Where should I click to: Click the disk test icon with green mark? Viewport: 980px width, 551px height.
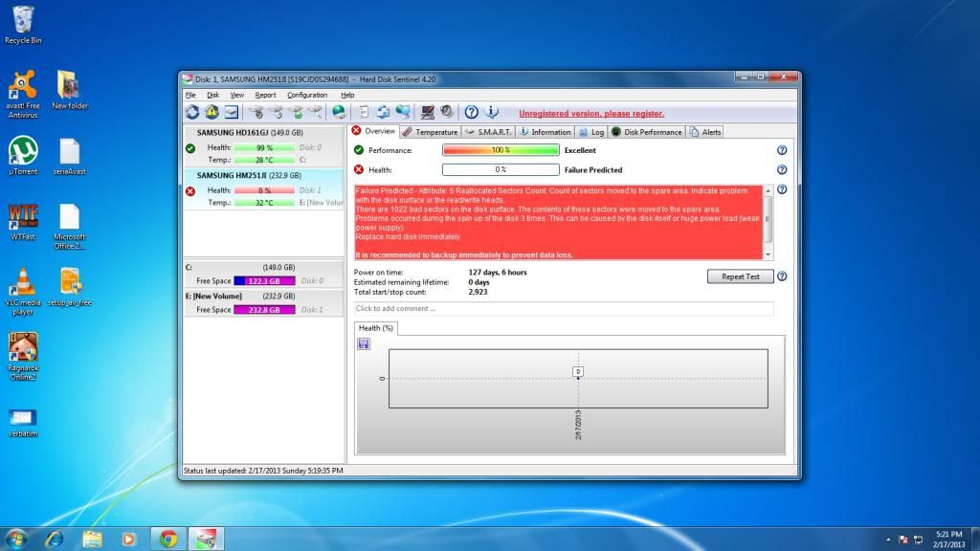coord(296,112)
